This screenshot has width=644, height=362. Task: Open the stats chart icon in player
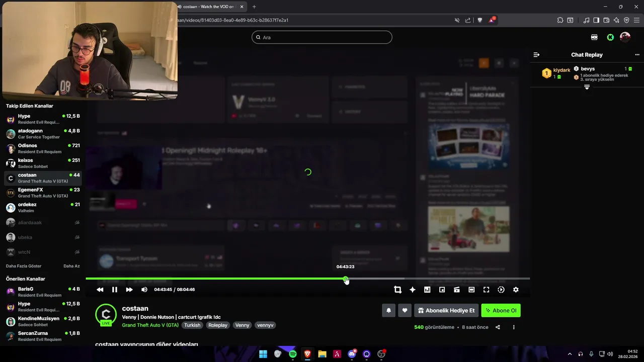coord(427,290)
